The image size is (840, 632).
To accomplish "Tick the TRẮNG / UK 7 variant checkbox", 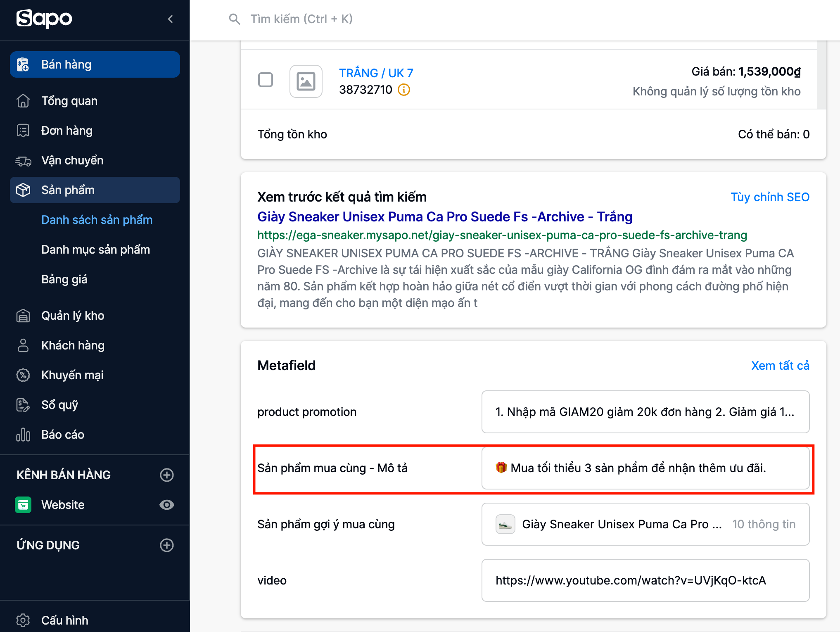I will (266, 80).
